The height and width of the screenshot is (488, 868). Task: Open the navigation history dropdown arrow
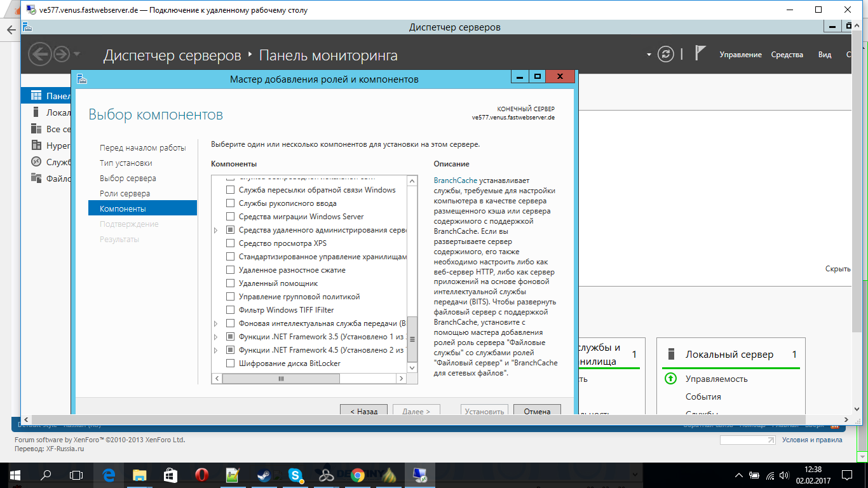[77, 54]
